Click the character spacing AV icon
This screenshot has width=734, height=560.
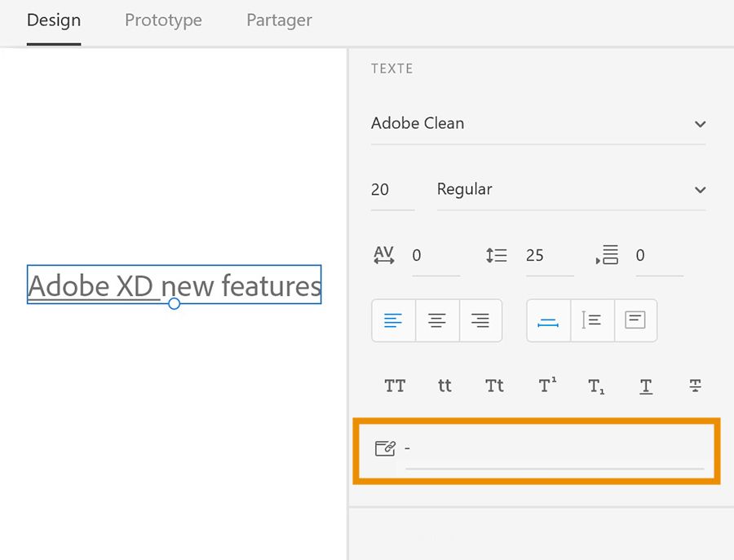384,255
